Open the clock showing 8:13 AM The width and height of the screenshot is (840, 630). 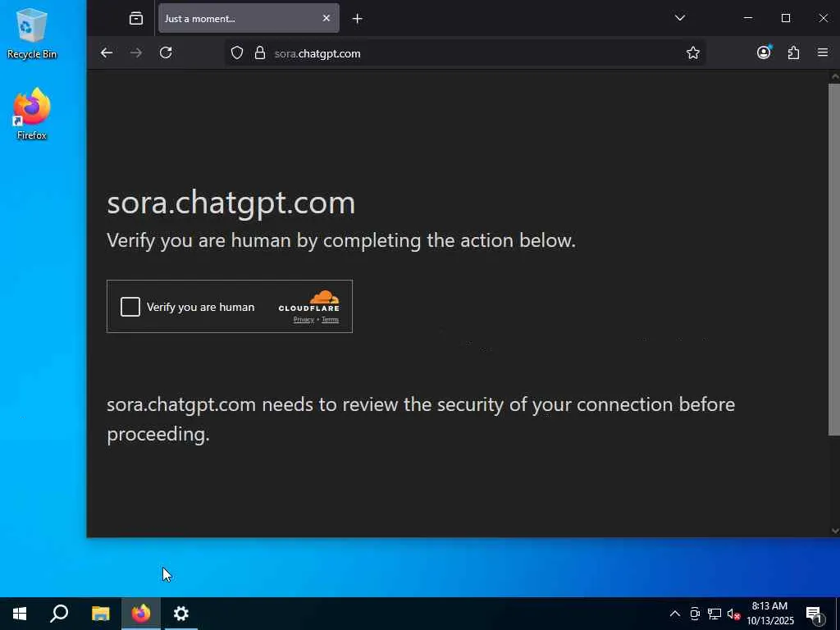(x=769, y=614)
